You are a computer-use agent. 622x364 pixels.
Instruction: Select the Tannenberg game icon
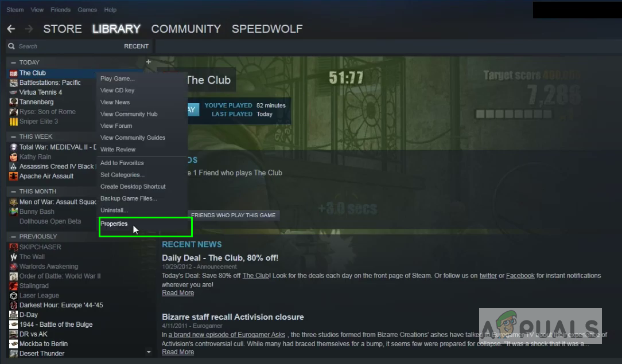click(14, 102)
